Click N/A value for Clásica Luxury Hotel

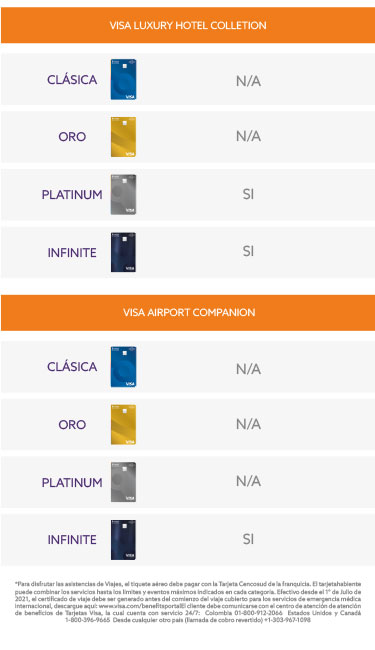coord(248,81)
